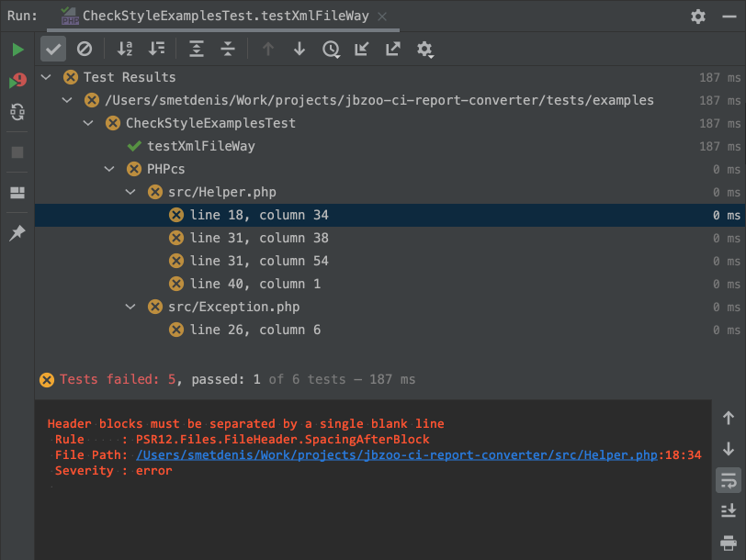Print the console output
The width and height of the screenshot is (746, 560).
pyautogui.click(x=729, y=543)
